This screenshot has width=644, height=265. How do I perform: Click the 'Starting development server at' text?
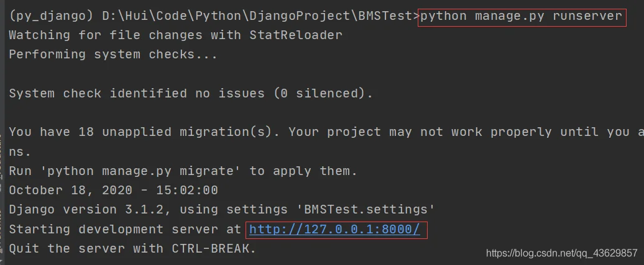pos(125,229)
